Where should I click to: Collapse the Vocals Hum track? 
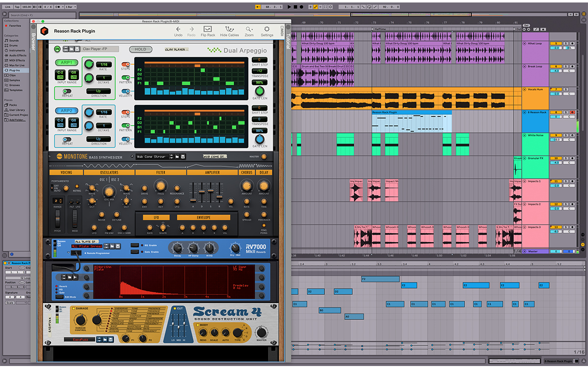(524, 89)
